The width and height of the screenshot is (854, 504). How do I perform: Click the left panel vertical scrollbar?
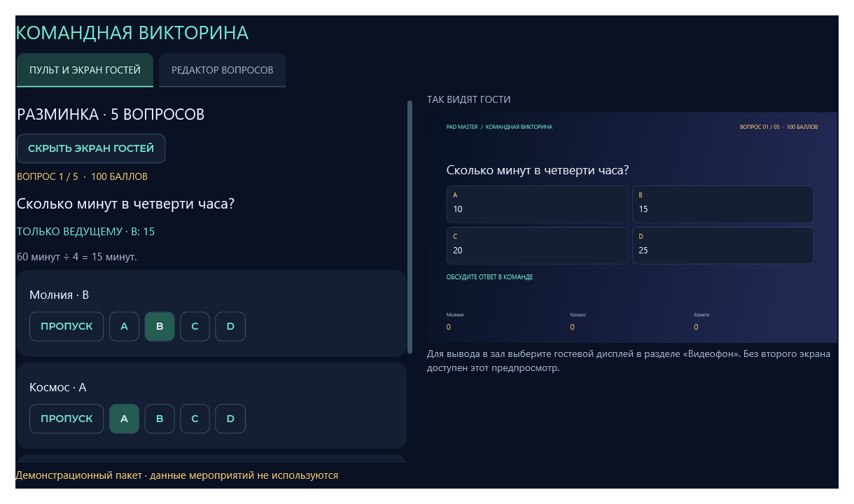(409, 227)
